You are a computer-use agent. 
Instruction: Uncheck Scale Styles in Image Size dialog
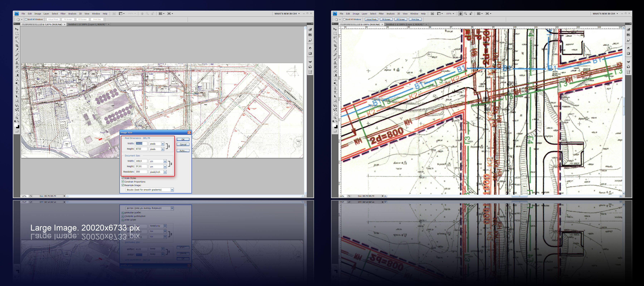(123, 178)
